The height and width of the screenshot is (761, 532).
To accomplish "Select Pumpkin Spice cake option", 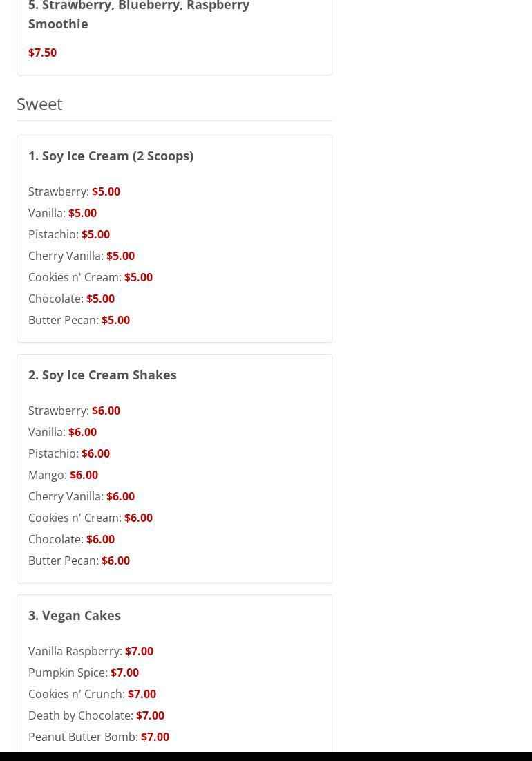I will click(x=83, y=673).
